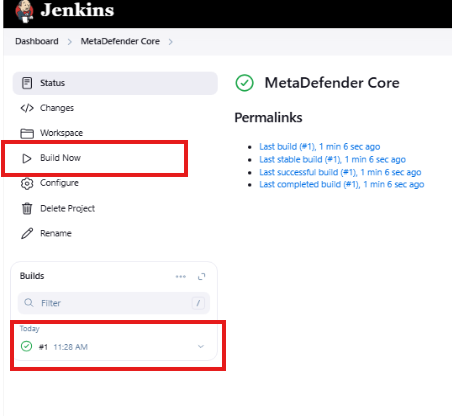Click the Configure gear icon

point(27,183)
